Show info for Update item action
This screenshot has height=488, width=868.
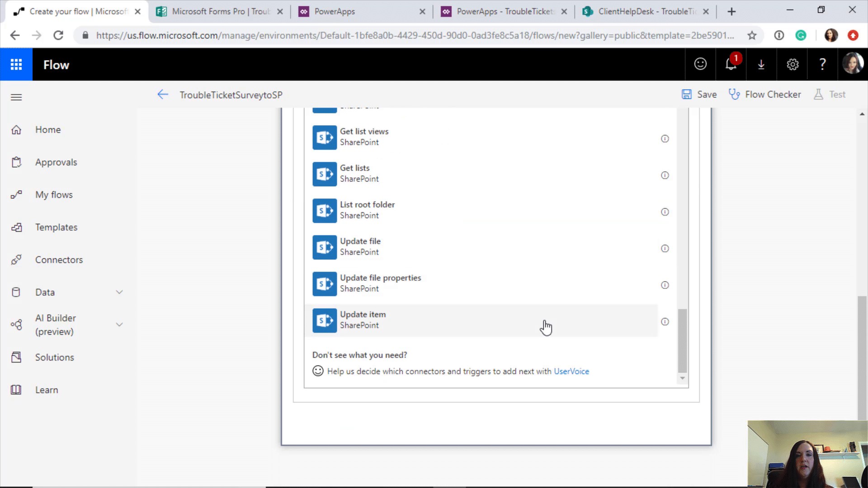665,322
